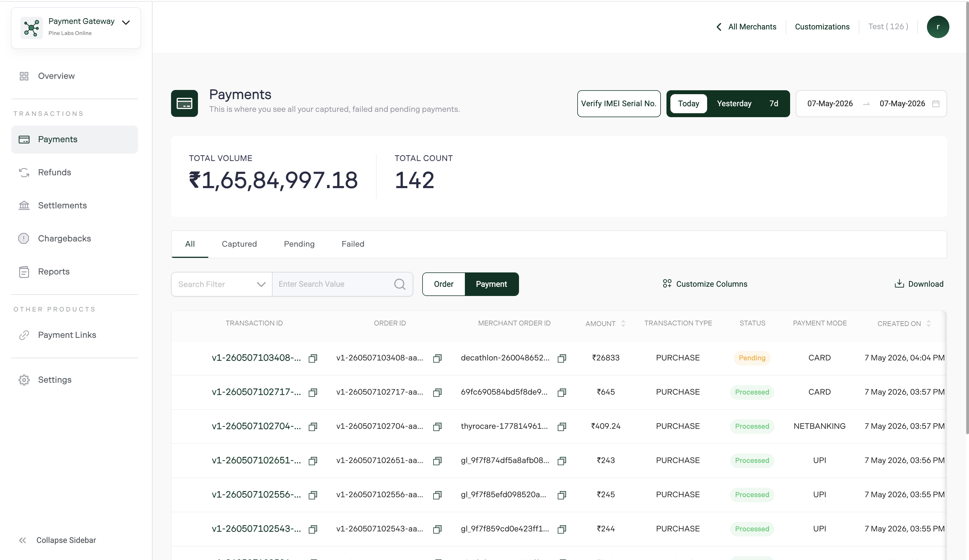Copy transaction ID v1-260507103408

313,358
